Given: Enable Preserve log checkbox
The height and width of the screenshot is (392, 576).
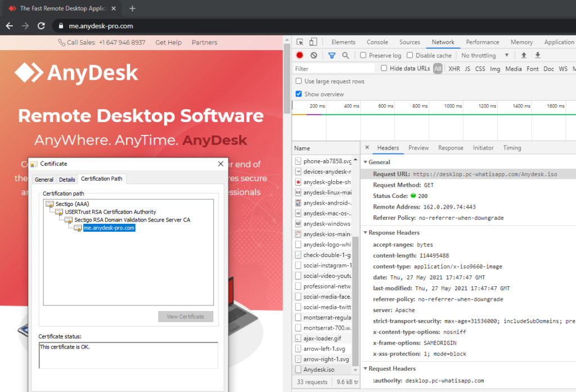Looking at the screenshot, I should 363,56.
